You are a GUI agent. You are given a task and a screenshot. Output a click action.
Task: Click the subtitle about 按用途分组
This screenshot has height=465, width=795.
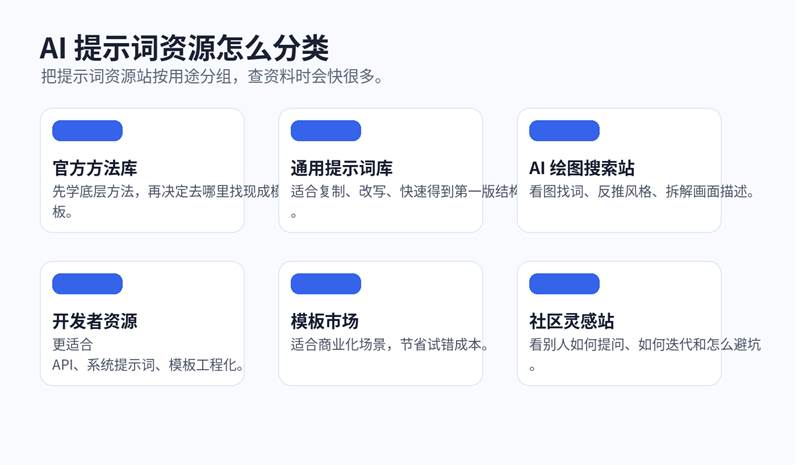(211, 77)
